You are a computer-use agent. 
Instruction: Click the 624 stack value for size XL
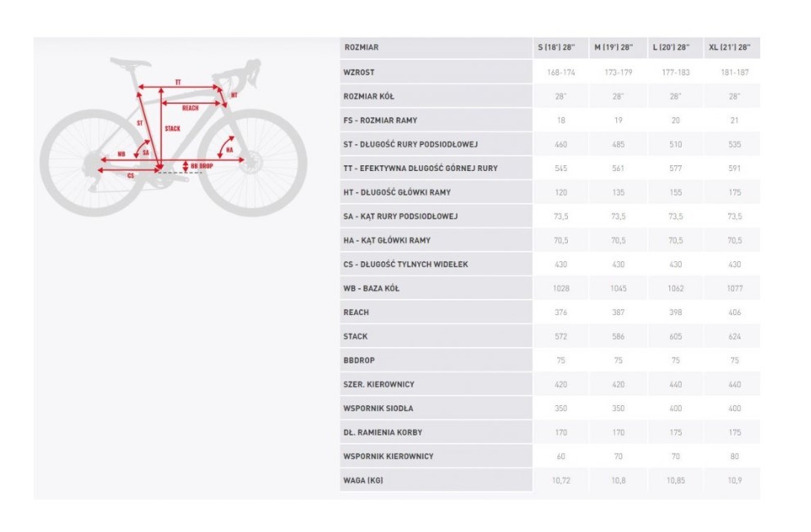click(734, 336)
